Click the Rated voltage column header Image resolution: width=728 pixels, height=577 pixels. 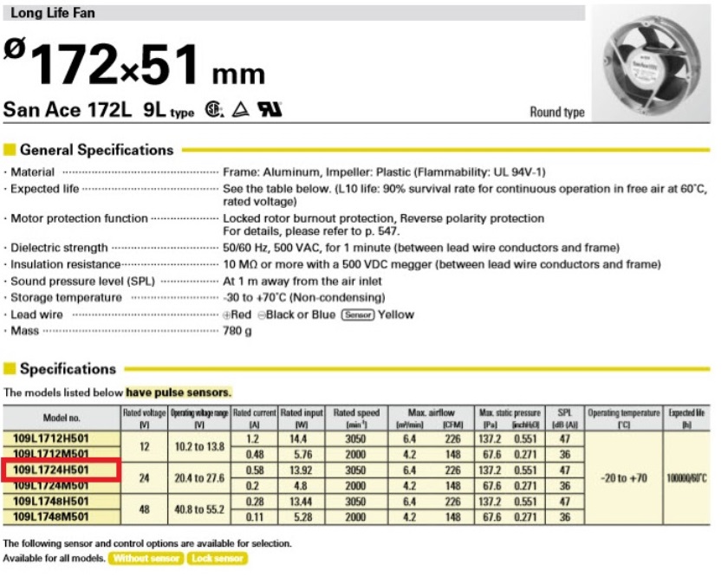click(145, 418)
